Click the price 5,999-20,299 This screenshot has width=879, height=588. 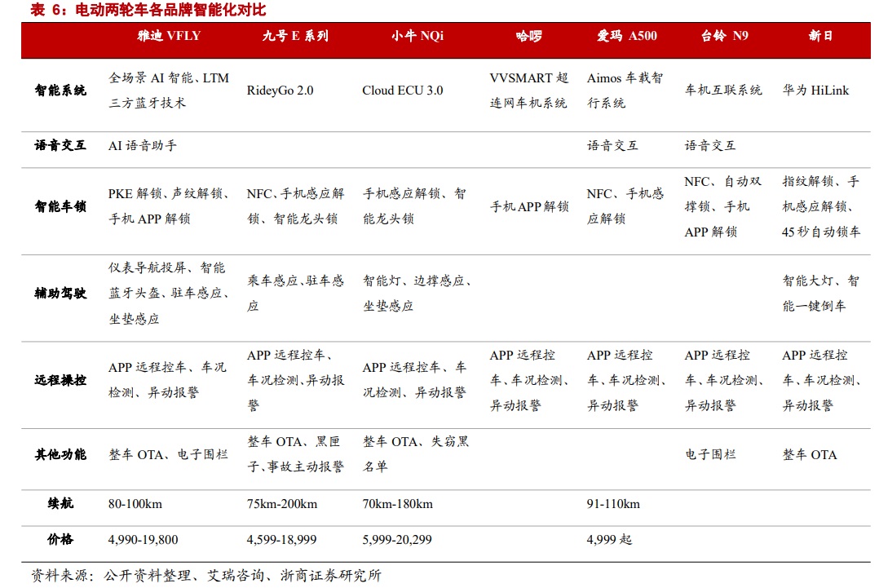[397, 540]
